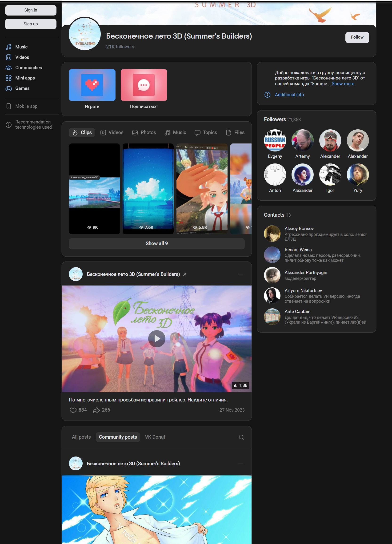Like the pinned trailer post
The width and height of the screenshot is (392, 544).
point(73,410)
